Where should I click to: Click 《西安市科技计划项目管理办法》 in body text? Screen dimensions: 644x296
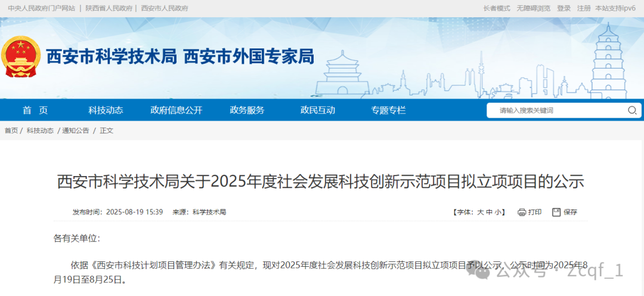(x=154, y=265)
